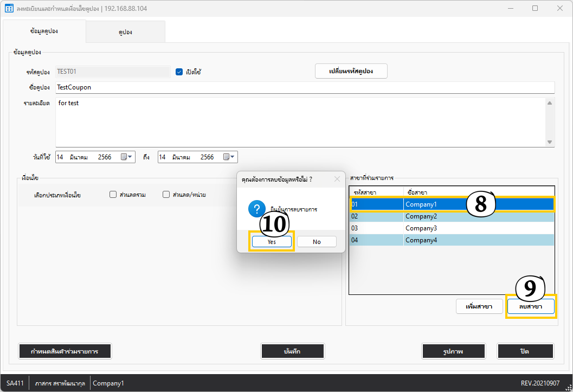Click the TestCoupon name input field
573x392 pixels.
305,87
